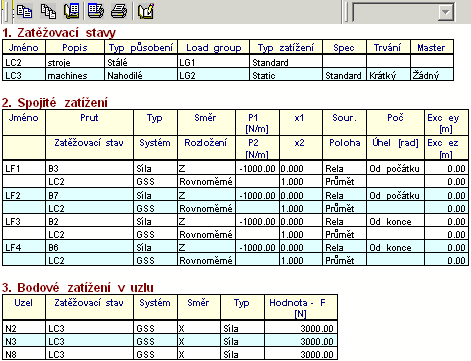The image size is (471, 361).
Task: Click the 'Nahodilé' cell
Action: click(141, 75)
